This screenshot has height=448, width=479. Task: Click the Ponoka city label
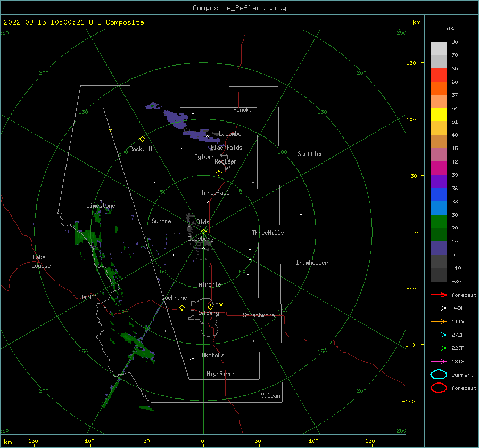[243, 110]
